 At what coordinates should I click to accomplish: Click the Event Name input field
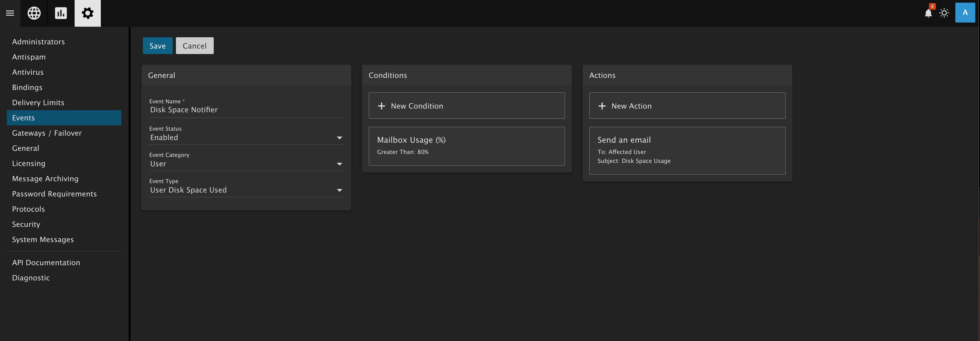click(x=246, y=110)
